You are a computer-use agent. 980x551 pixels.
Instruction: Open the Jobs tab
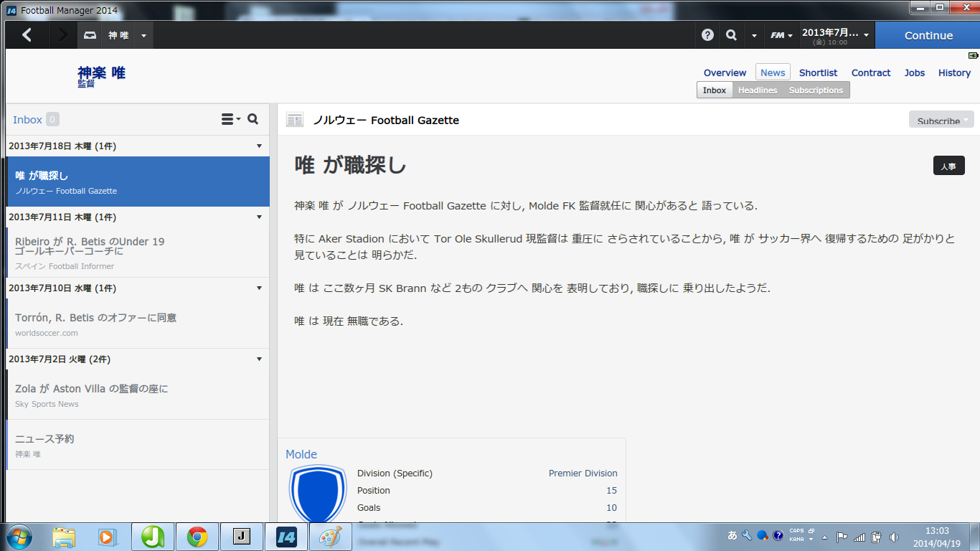point(915,72)
